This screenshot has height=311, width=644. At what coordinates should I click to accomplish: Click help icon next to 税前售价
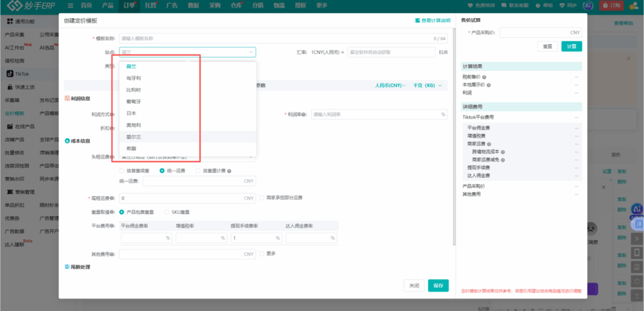tap(484, 77)
